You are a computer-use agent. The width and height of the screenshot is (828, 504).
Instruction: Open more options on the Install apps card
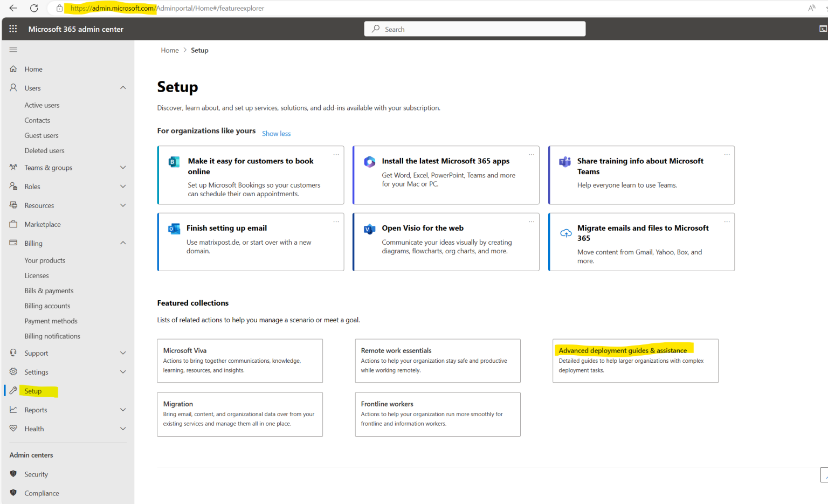532,155
